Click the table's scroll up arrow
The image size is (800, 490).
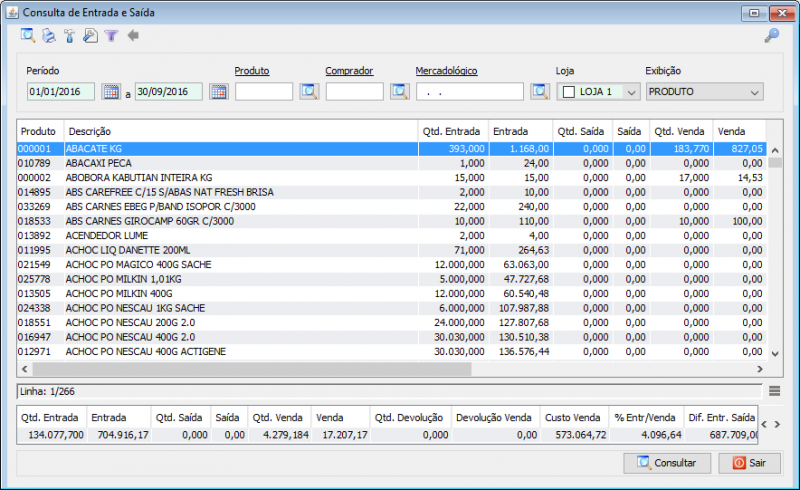point(775,150)
